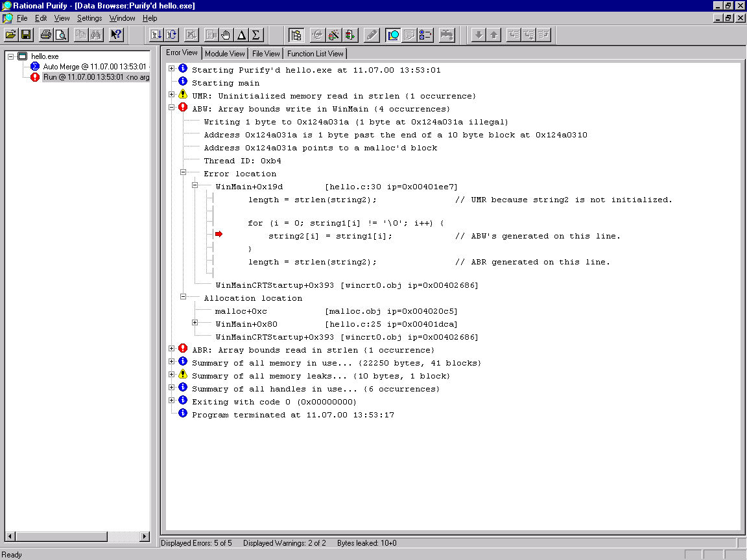Click the red-green arrows run icon
The width and height of the screenshot is (747, 560).
click(x=350, y=35)
